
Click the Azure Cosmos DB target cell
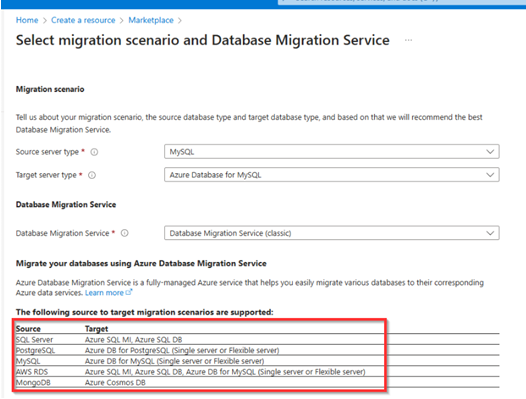[x=115, y=383]
